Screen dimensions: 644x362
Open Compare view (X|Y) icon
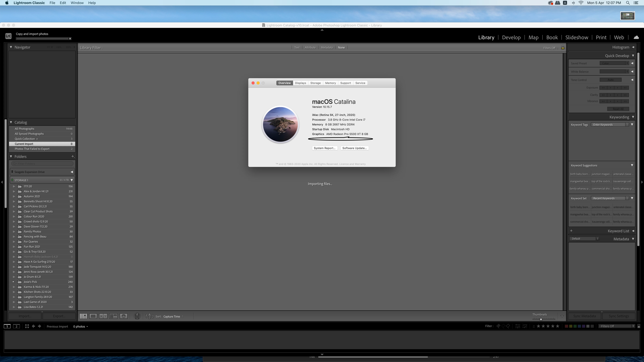(103, 316)
